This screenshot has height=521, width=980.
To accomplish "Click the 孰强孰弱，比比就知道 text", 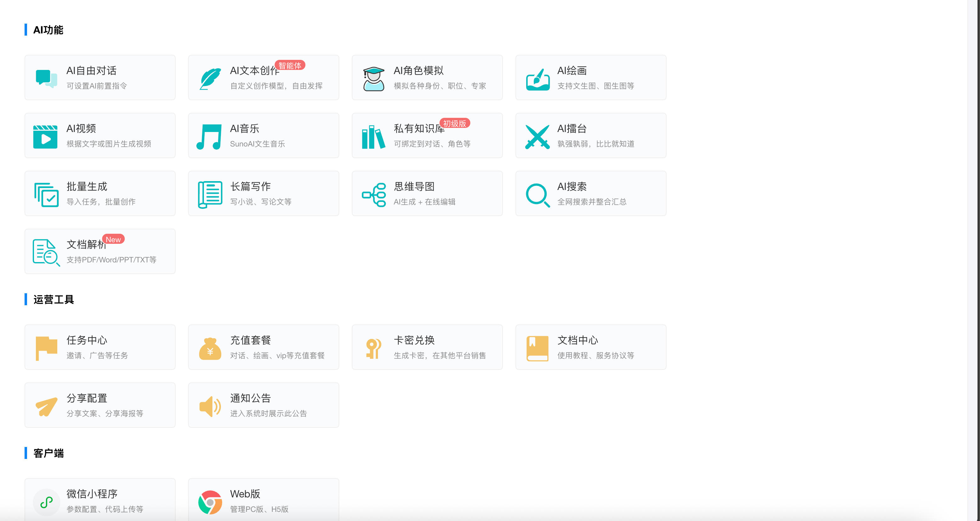I will pyautogui.click(x=596, y=144).
